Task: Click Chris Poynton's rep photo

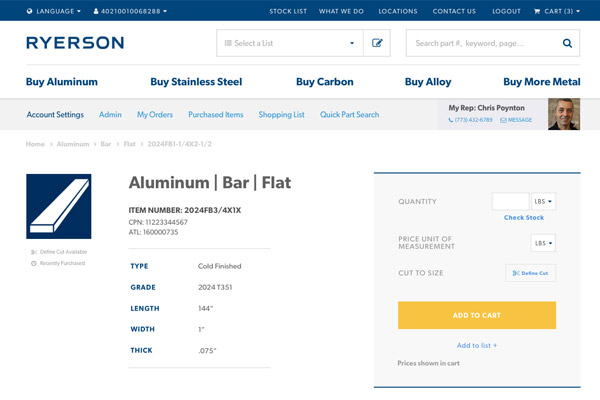Action: [x=564, y=114]
